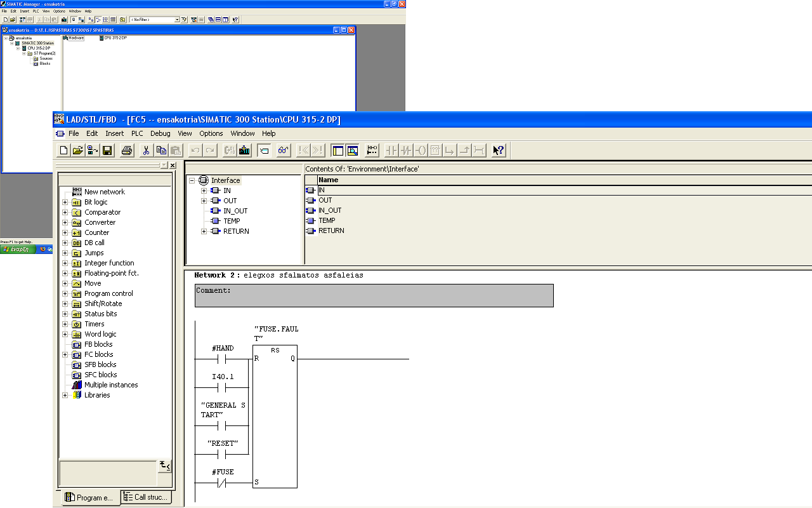Select the #HAND contact in Network 2
This screenshot has width=812, height=508.
point(222,359)
